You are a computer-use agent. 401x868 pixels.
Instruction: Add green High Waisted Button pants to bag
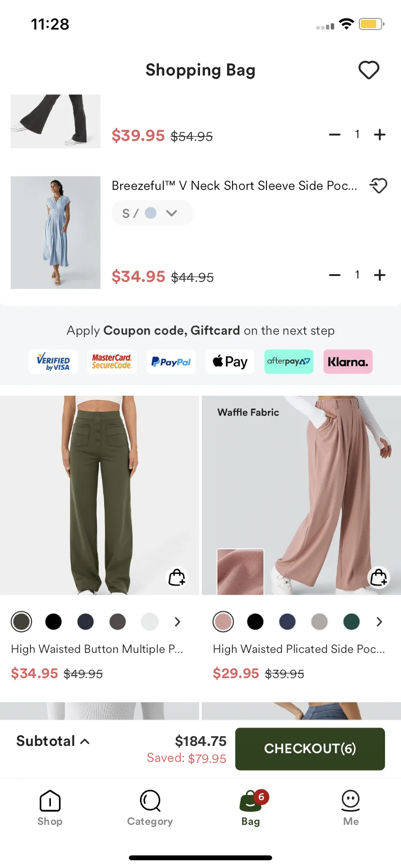tap(177, 577)
